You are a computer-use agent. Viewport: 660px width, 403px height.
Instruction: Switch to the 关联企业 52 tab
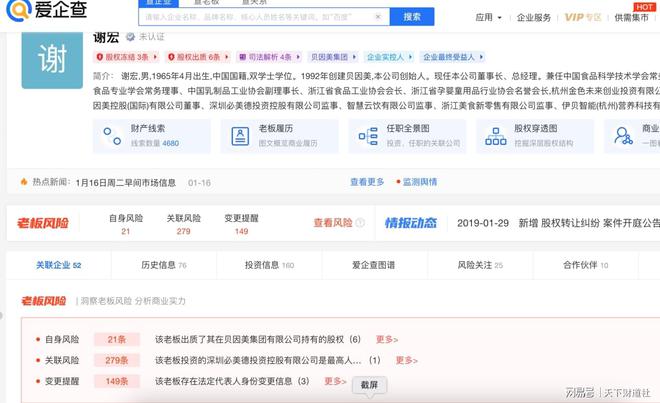[59, 265]
